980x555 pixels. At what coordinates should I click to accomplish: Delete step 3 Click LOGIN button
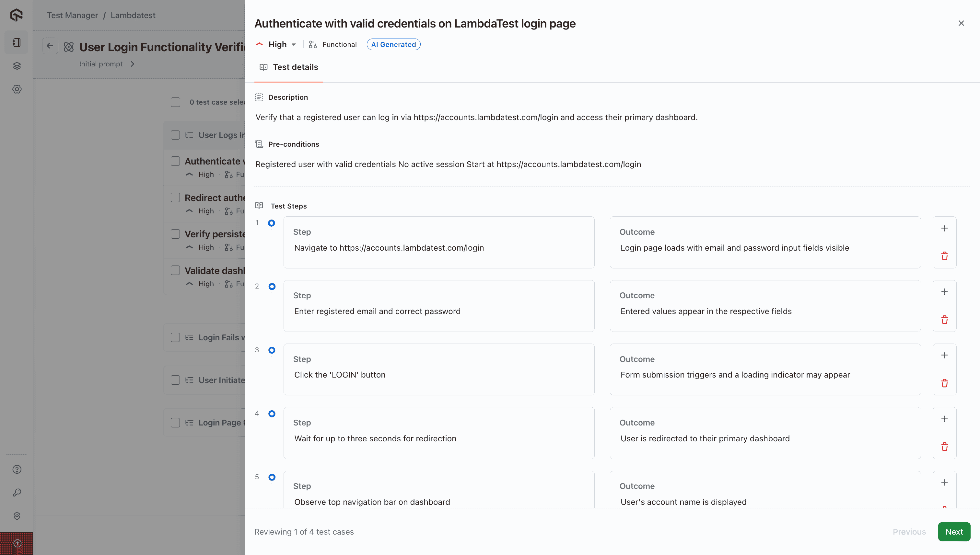coord(944,383)
